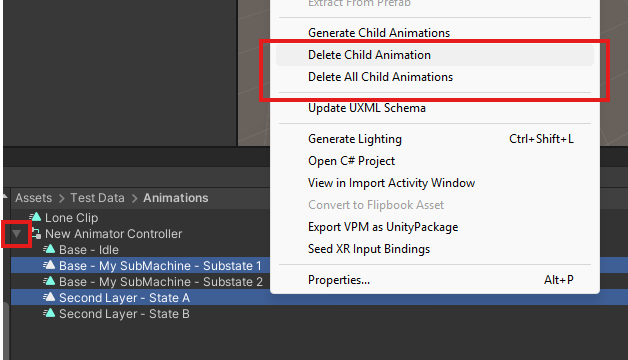Click the Animations breadcrumb folder

click(x=176, y=198)
